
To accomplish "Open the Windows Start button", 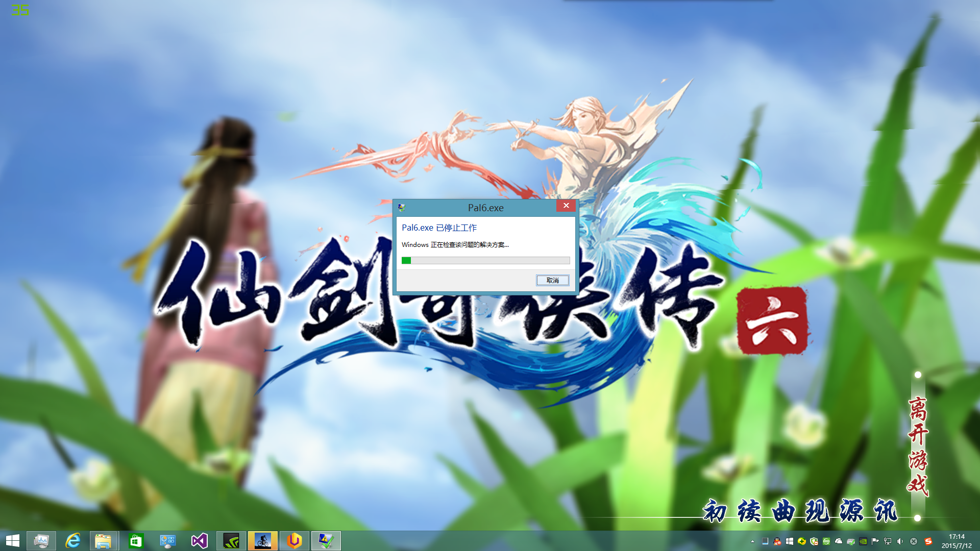I will [x=12, y=541].
